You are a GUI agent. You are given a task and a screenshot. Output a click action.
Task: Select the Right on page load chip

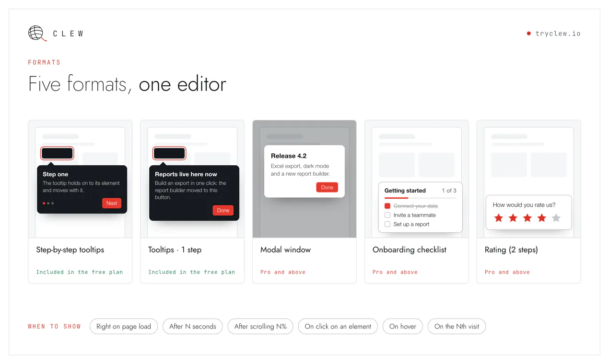pyautogui.click(x=124, y=326)
